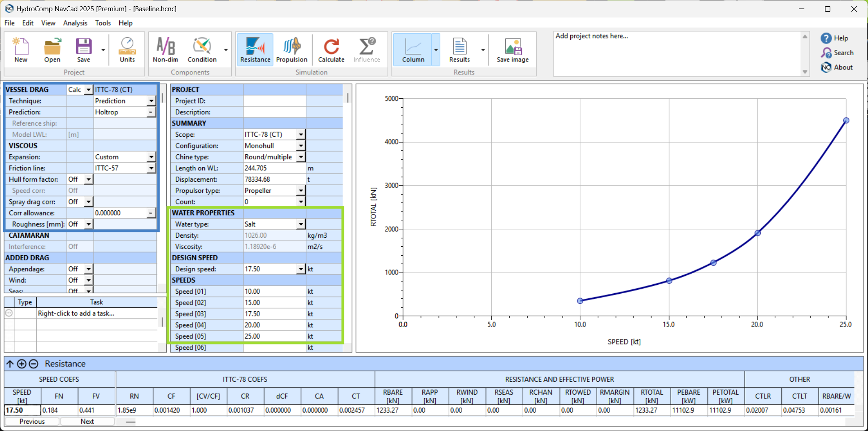Viewport: 868px width, 431px height.
Task: Click the task row circle icon
Action: point(9,313)
